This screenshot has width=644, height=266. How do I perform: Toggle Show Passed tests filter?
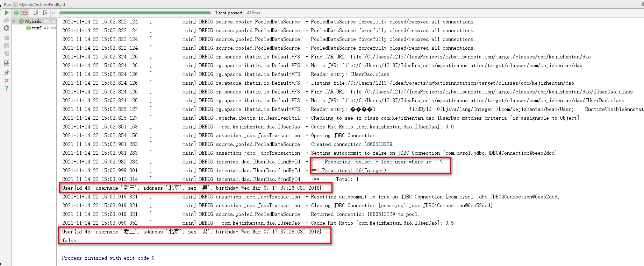click(16, 13)
